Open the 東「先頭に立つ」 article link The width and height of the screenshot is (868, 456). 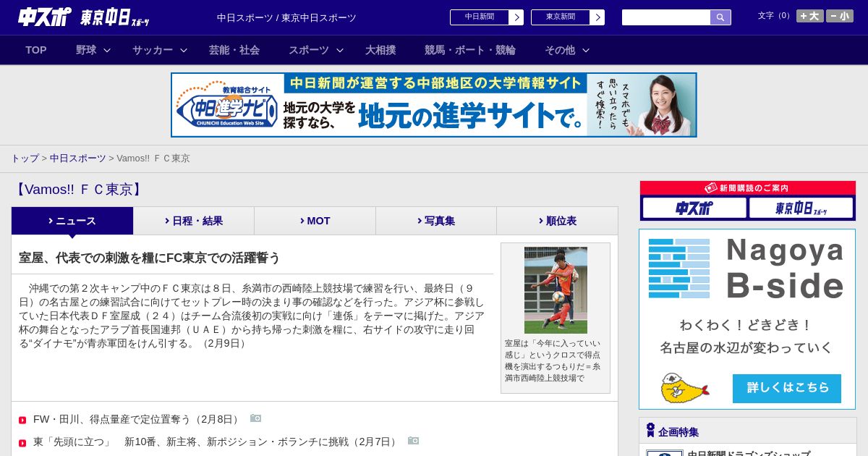point(216,442)
